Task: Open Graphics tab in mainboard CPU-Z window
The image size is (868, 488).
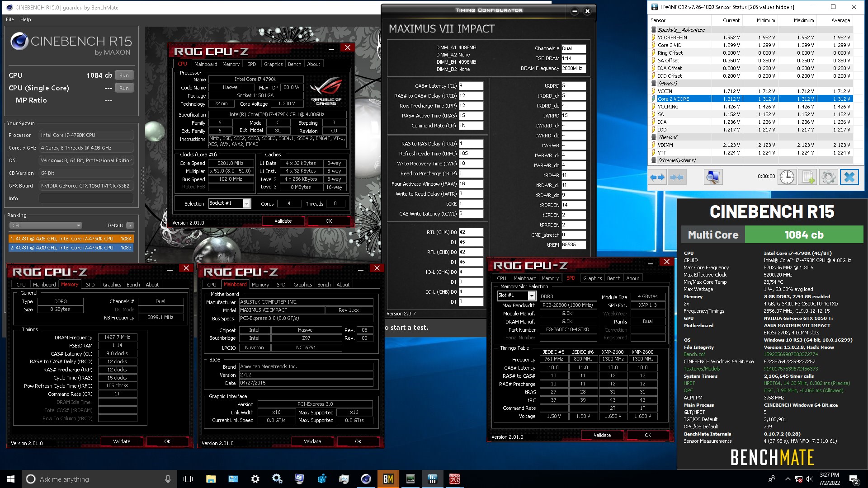Action: (302, 285)
